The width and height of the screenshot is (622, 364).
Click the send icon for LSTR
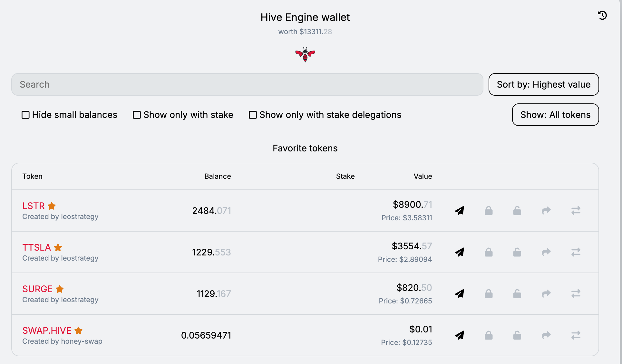pos(460,211)
